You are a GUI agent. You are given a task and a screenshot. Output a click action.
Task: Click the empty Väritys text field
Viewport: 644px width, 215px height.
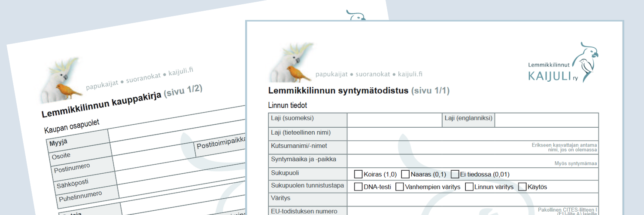pyautogui.click(x=472, y=200)
